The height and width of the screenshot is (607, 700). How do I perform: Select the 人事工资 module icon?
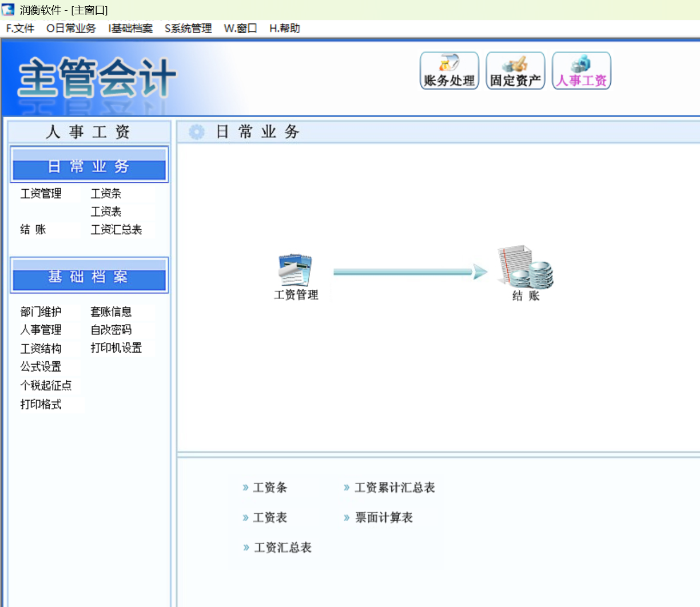click(x=582, y=70)
